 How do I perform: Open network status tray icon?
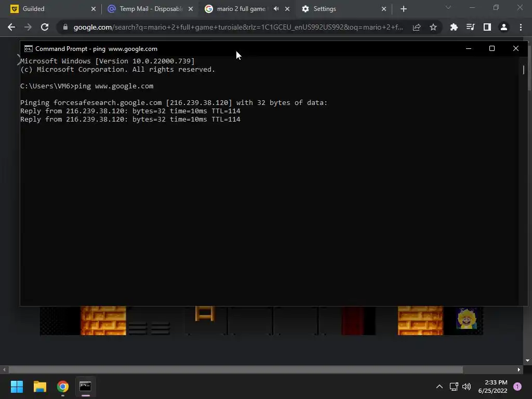(454, 387)
